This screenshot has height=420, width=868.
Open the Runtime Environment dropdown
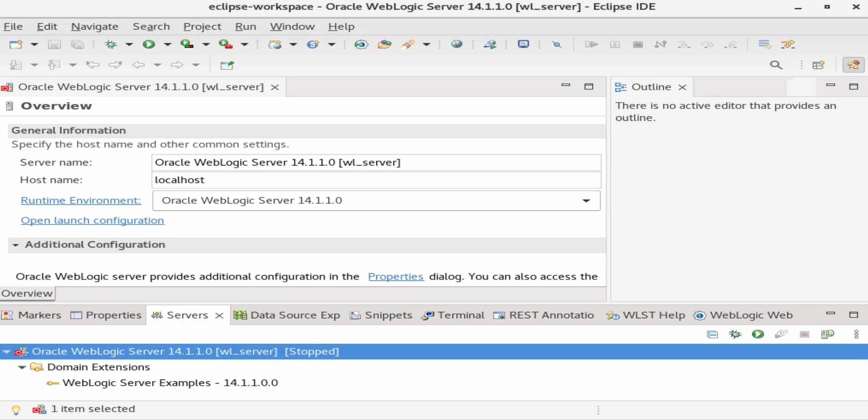586,201
